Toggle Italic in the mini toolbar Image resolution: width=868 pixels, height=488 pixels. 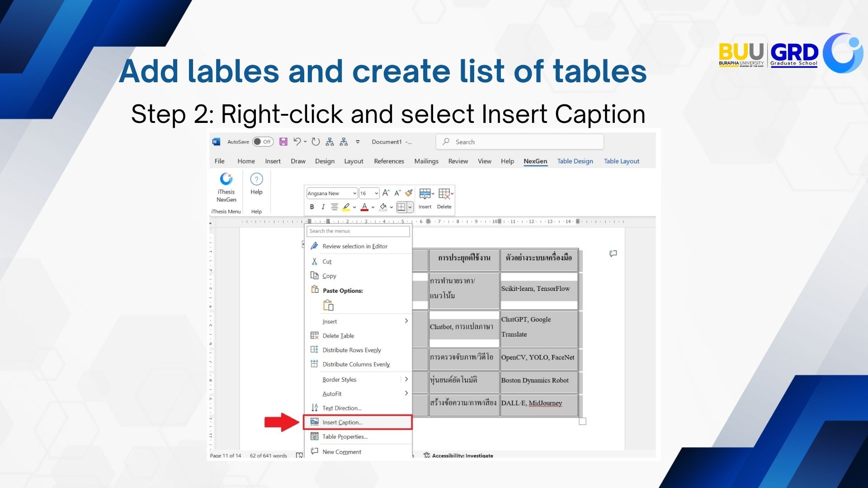pyautogui.click(x=323, y=207)
